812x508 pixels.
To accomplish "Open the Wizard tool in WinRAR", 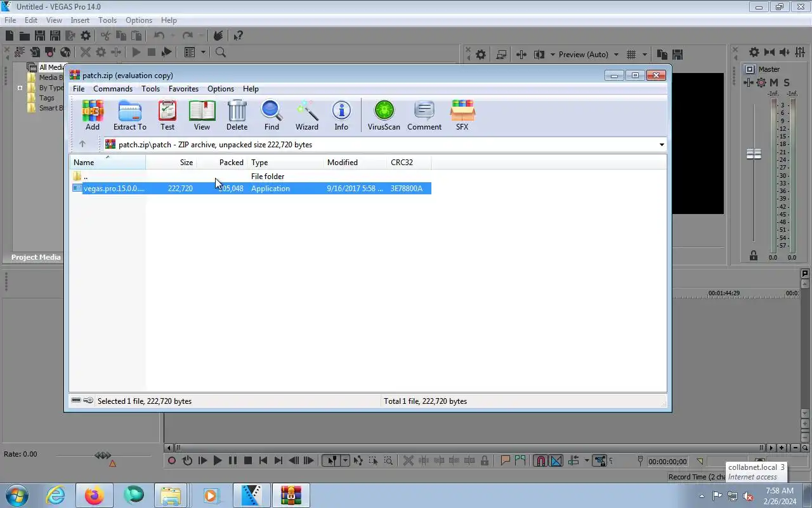I will coord(307,116).
